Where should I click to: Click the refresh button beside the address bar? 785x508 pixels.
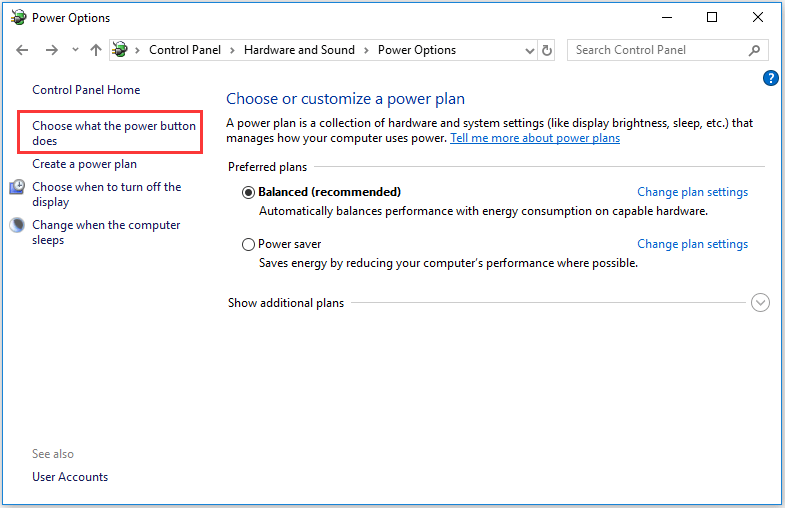click(x=547, y=50)
